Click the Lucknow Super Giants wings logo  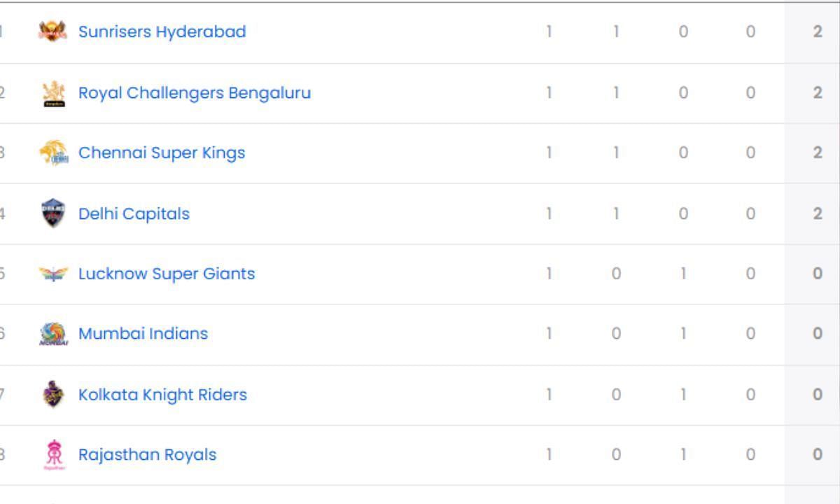point(53,274)
